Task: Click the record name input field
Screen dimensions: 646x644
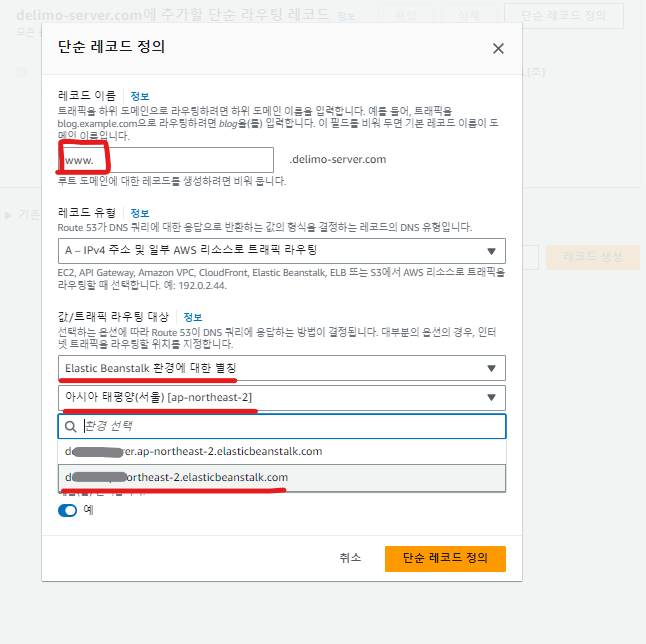Action: coord(166,160)
